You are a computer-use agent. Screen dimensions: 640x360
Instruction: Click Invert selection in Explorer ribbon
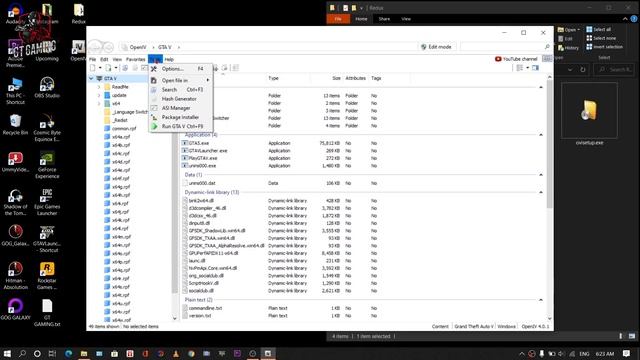tap(604, 47)
